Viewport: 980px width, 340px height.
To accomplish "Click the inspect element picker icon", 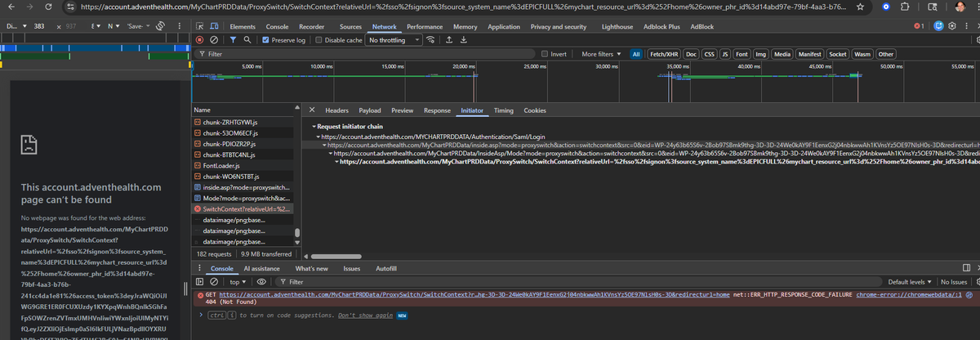I will 199,26.
